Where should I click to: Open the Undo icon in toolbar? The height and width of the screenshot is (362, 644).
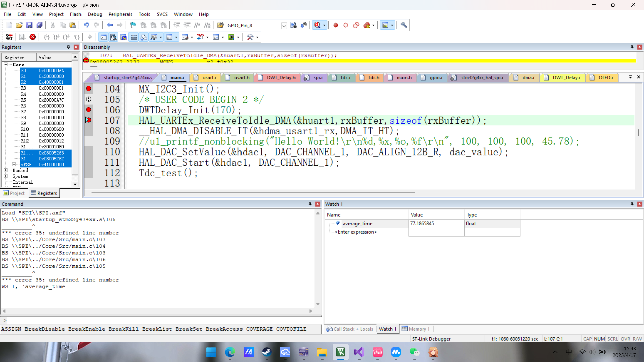86,25
